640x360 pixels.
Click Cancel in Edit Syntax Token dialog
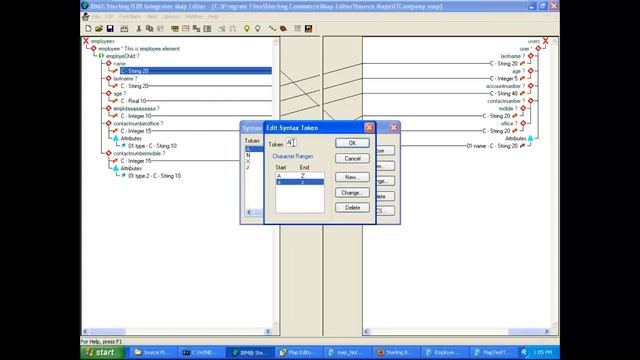click(x=352, y=158)
